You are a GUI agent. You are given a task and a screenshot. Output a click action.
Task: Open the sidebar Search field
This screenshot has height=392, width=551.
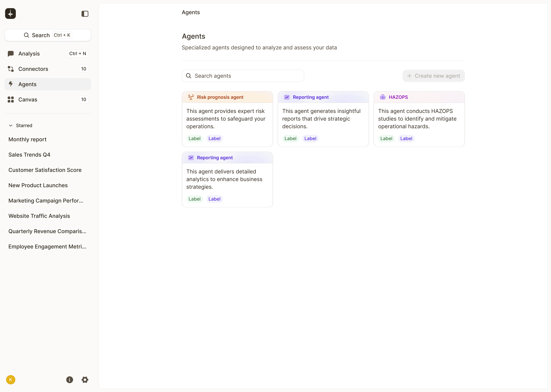48,35
